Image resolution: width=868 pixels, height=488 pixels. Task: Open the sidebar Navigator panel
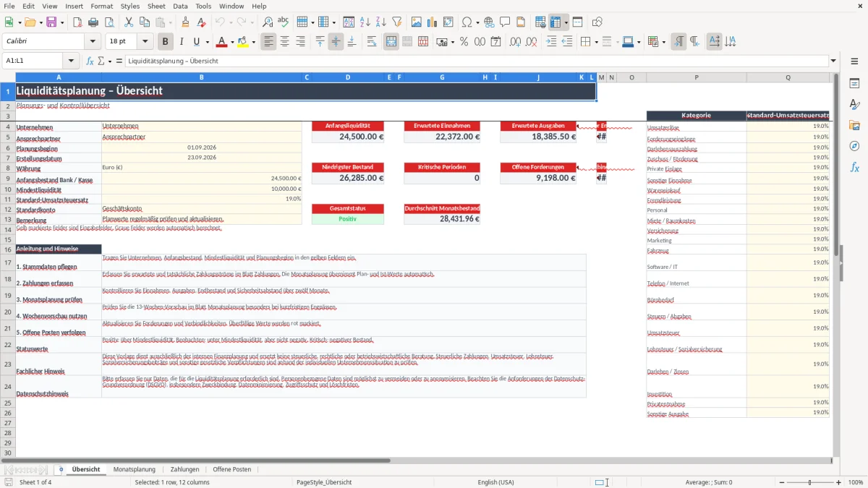[854, 146]
